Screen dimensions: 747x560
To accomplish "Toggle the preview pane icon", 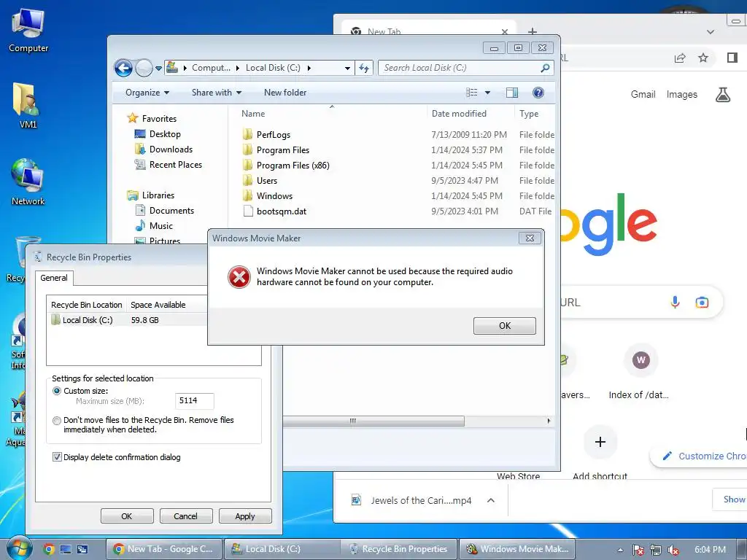I will (512, 93).
